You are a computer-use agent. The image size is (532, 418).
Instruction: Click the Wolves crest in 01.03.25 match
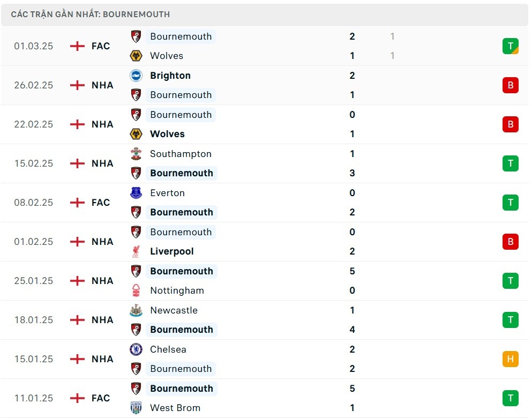coord(136,56)
